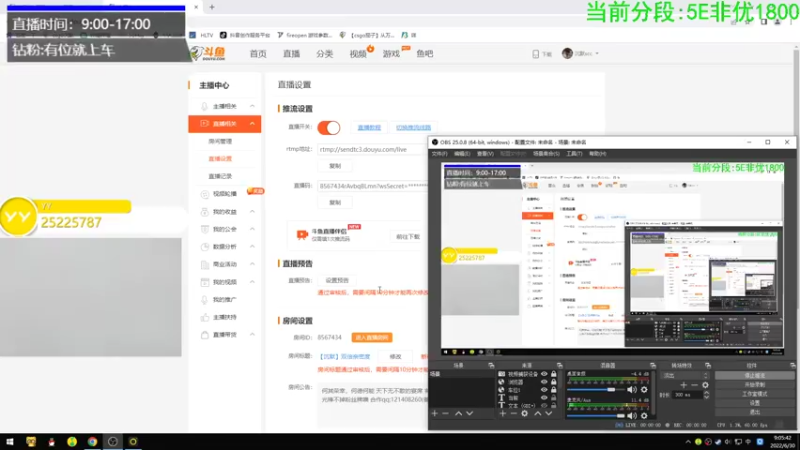This screenshot has width=800, height=450.
Task: Mute the desktop audio speaker icon
Action: (x=632, y=390)
